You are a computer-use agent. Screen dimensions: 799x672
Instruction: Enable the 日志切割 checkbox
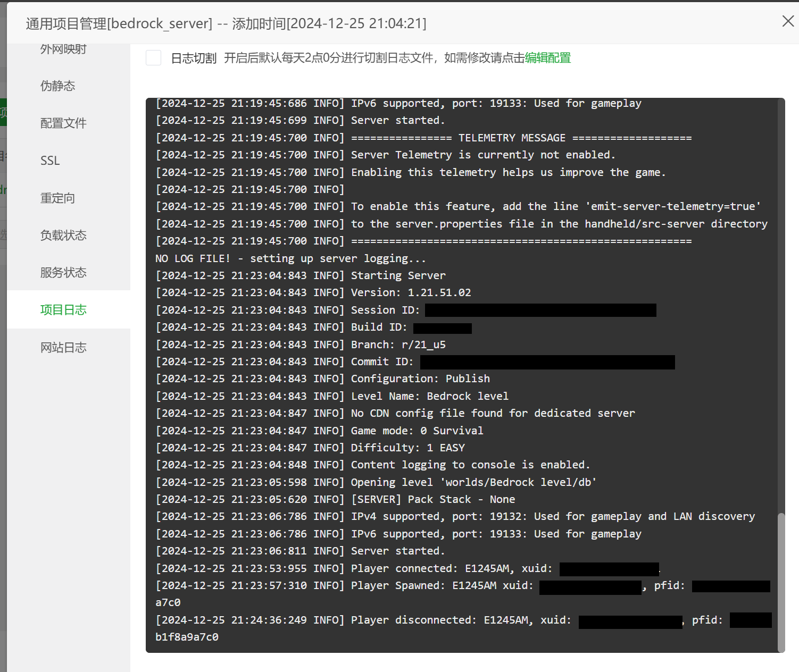click(x=154, y=58)
